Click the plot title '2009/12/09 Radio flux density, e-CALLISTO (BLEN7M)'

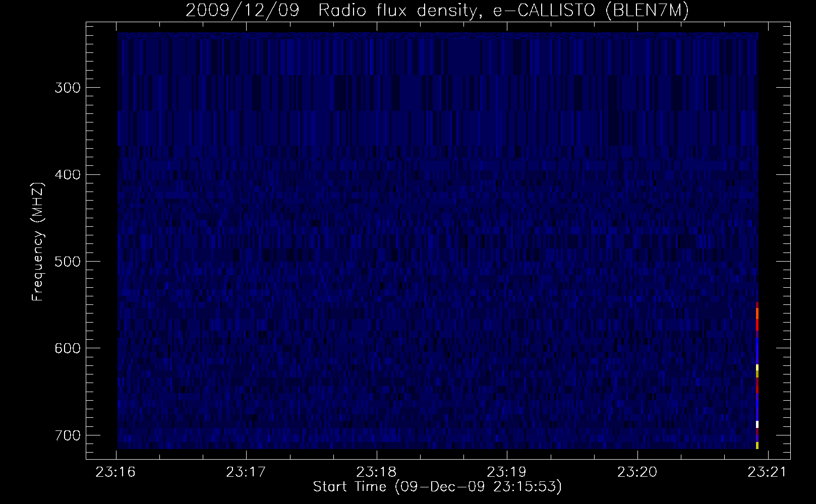tap(437, 11)
